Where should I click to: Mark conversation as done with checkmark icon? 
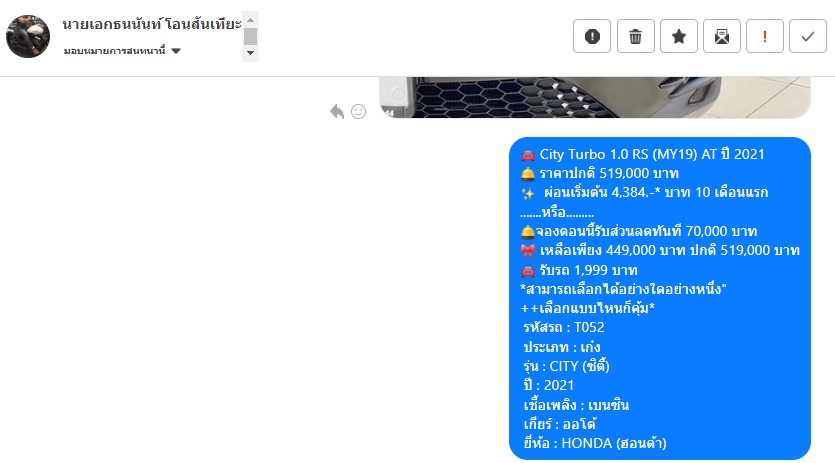pyautogui.click(x=808, y=36)
